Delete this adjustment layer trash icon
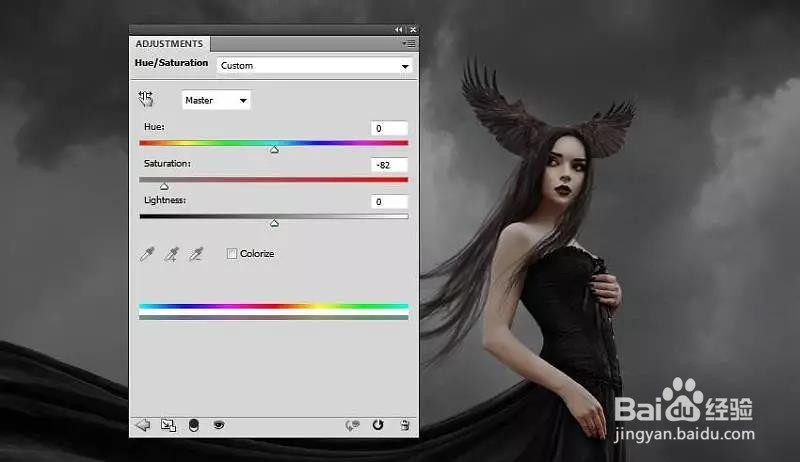Image resolution: width=800 pixels, height=462 pixels. [405, 425]
